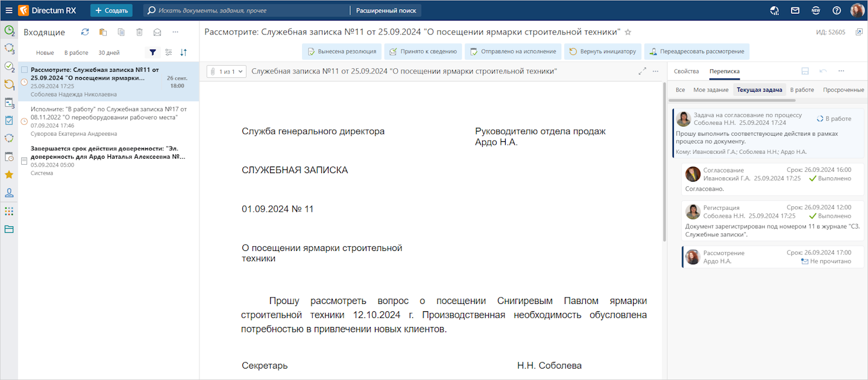
Task: Open the folders icon in left sidebar
Action: pos(9,229)
